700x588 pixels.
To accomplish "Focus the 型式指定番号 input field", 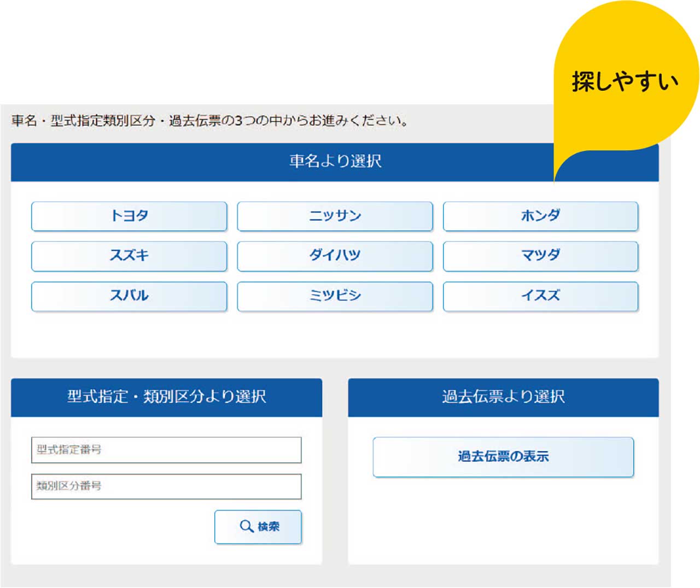I will pos(166,450).
